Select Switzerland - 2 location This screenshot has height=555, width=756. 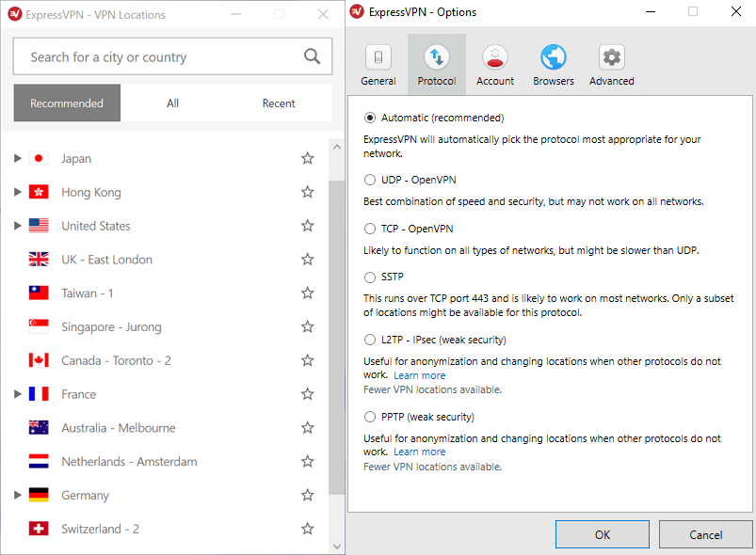tap(165, 529)
